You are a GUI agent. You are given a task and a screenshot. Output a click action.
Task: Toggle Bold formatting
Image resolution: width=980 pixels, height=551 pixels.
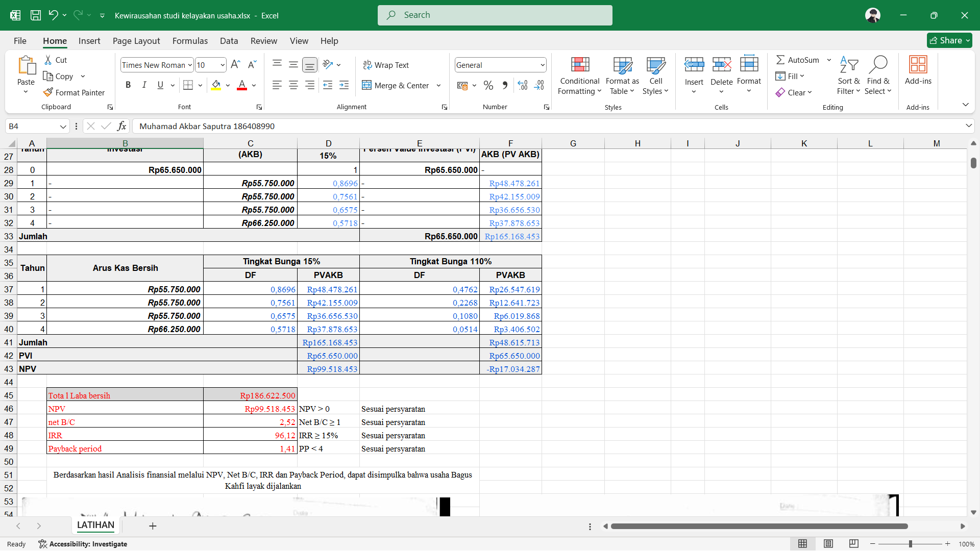click(x=128, y=85)
